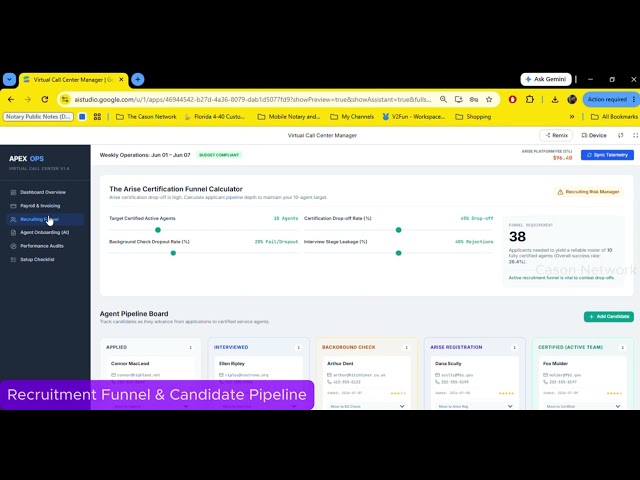Click the Arthur Dent candidate name

pyautogui.click(x=340, y=363)
